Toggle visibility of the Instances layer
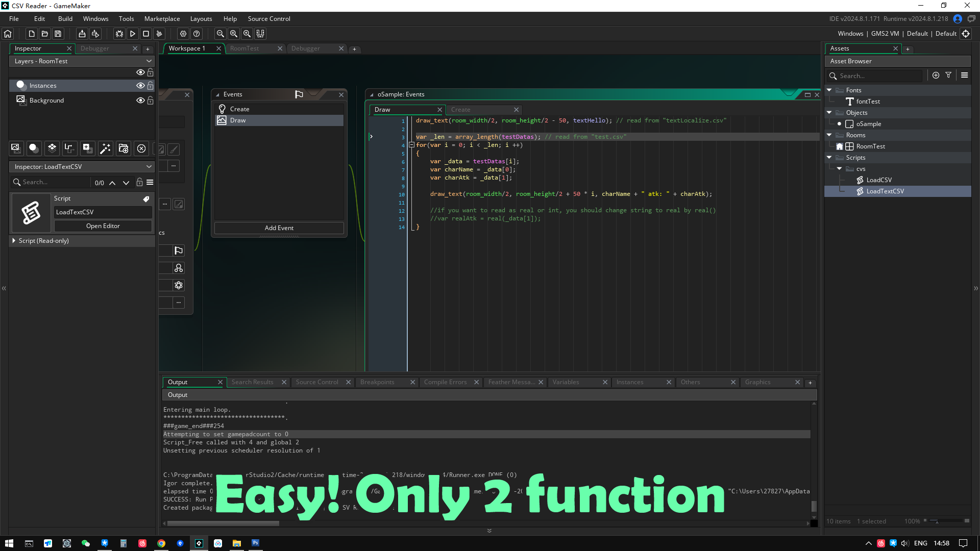 tap(140, 86)
